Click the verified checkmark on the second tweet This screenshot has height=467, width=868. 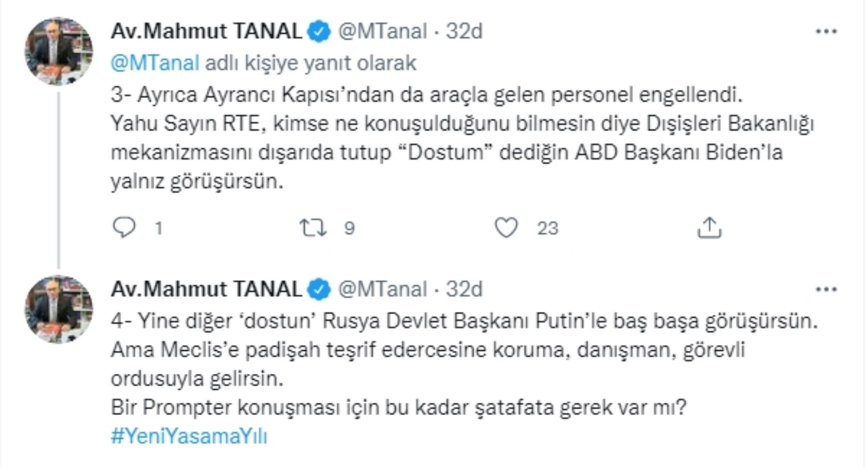[x=318, y=290]
